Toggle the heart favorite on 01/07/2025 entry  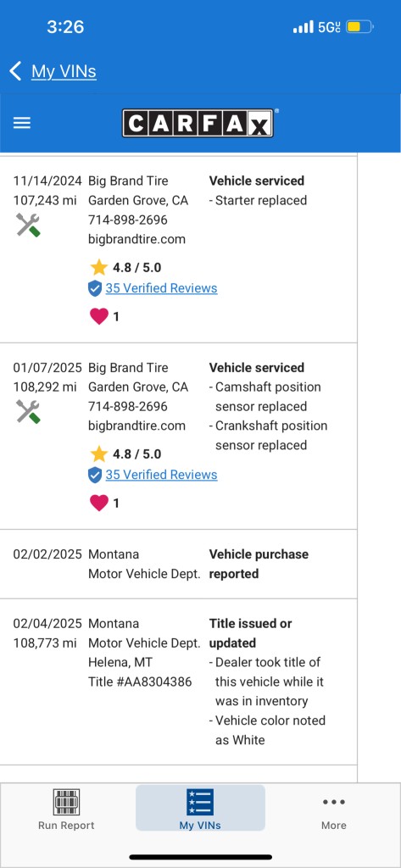(x=98, y=503)
